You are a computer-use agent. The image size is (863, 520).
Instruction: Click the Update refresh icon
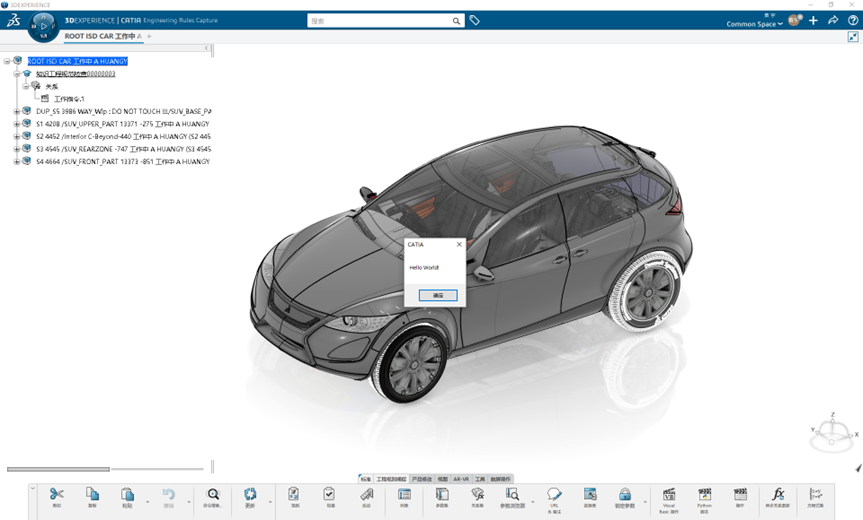click(250, 494)
